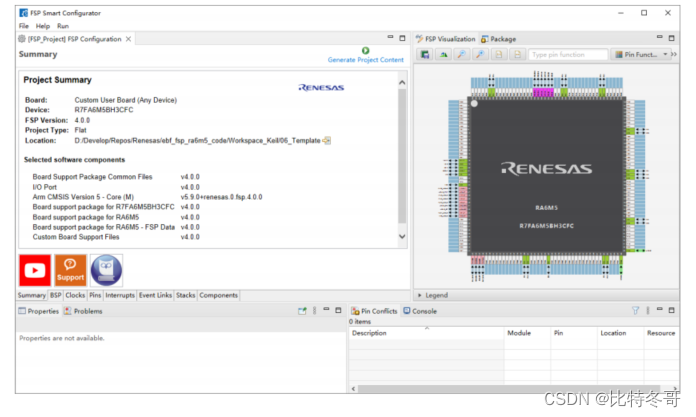
Task: Open Pin Conflicts view menu dots
Action: (648, 311)
